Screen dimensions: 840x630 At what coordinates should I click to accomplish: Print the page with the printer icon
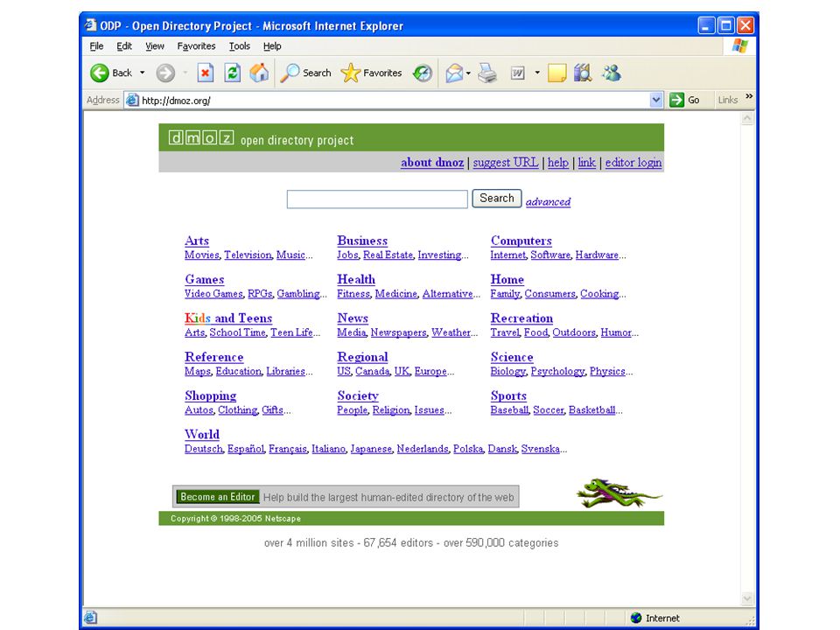coord(487,73)
